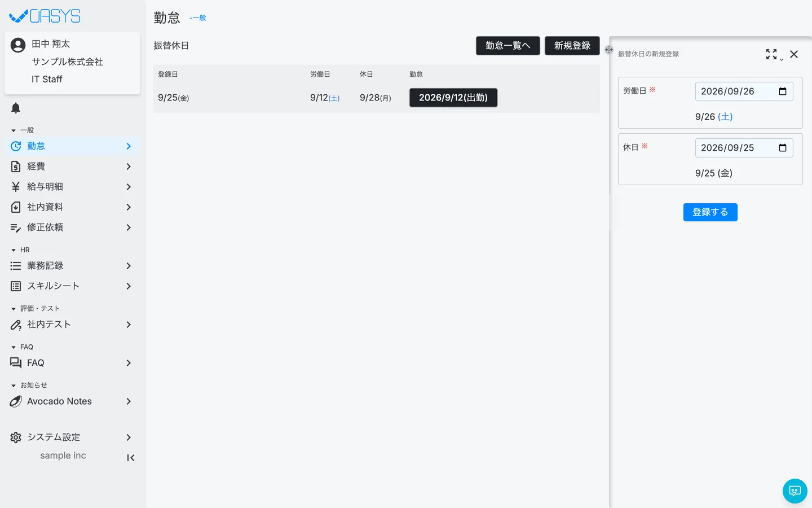Click the 労働日 date input field

click(744, 91)
